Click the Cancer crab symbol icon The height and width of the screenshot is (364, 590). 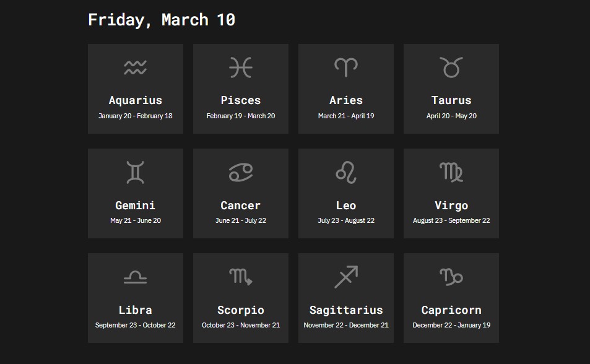pyautogui.click(x=240, y=171)
